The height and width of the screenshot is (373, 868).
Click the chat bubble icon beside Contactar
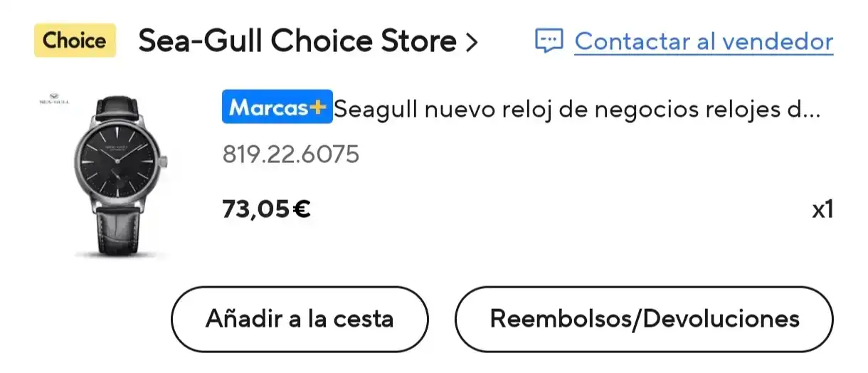(549, 41)
